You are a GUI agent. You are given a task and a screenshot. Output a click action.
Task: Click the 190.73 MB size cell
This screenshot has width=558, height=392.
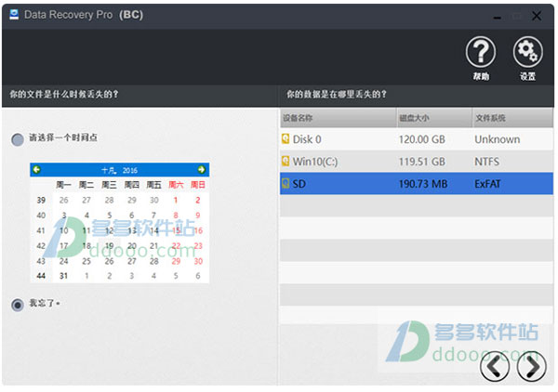coord(423,184)
